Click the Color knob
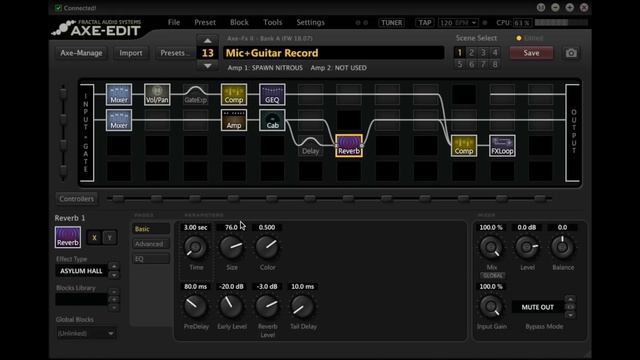 point(267,248)
